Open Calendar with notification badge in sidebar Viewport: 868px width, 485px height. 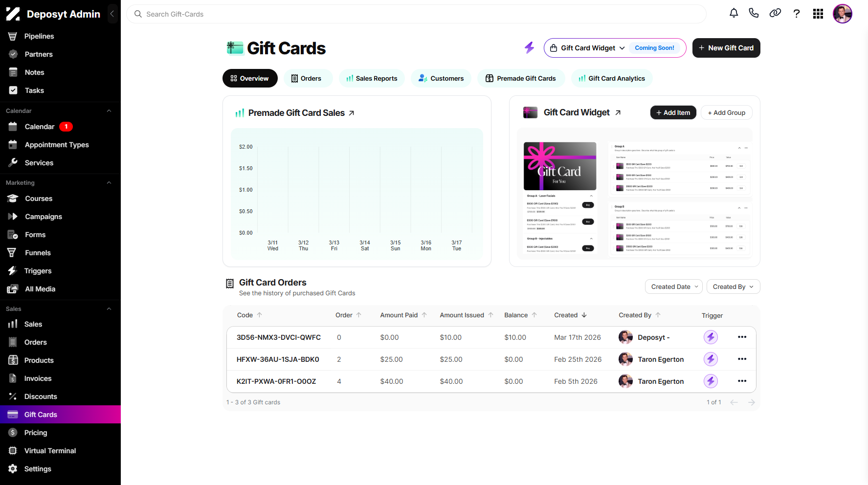[60, 127]
